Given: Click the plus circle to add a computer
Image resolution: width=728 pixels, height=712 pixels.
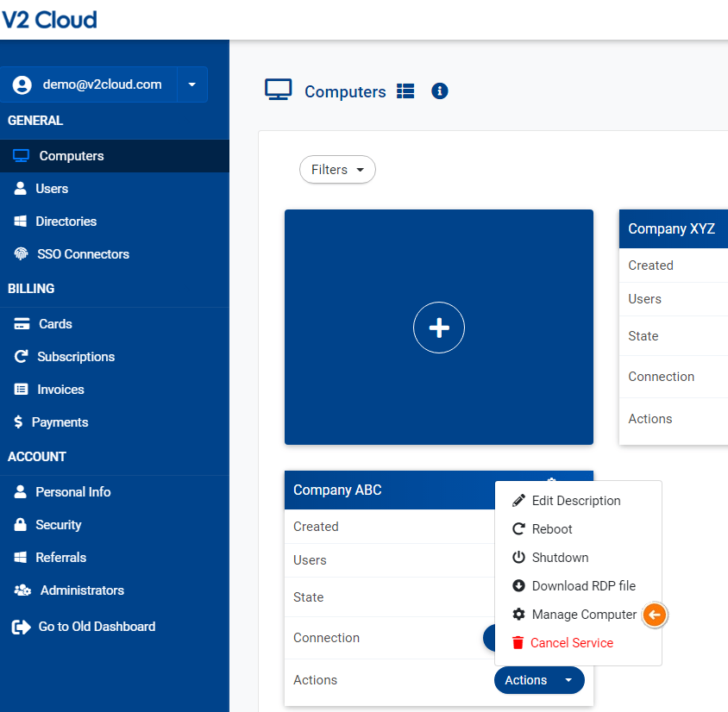Looking at the screenshot, I should [439, 328].
